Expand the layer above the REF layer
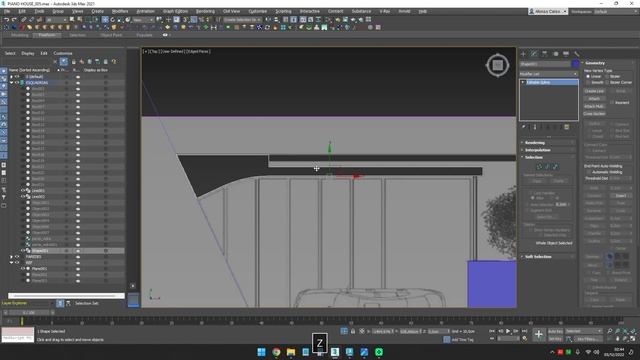This screenshot has height=360, width=640. tap(11, 257)
